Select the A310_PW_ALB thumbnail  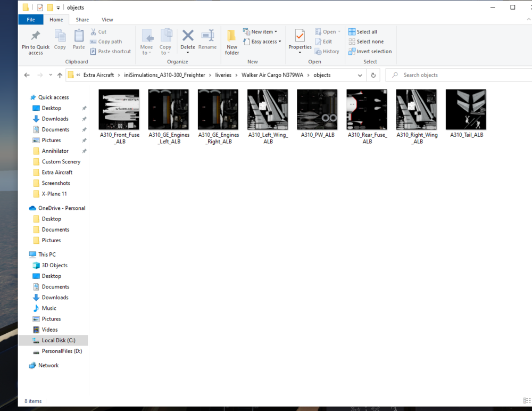[317, 109]
